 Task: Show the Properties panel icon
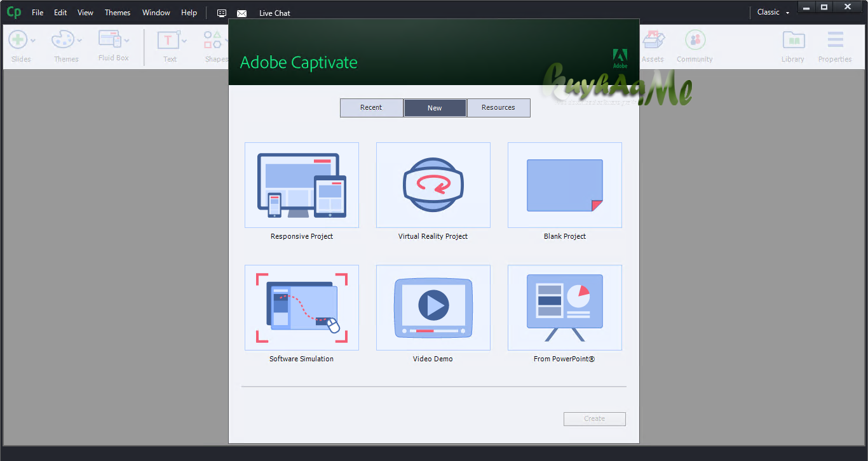(835, 40)
